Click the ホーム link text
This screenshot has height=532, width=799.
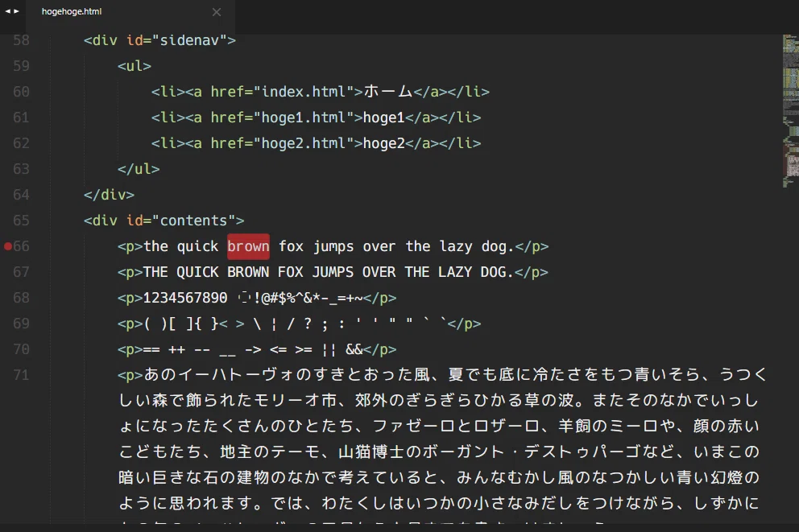[387, 92]
